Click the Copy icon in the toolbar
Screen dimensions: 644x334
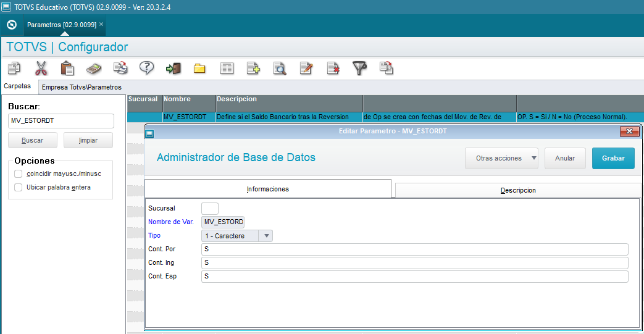pos(14,68)
